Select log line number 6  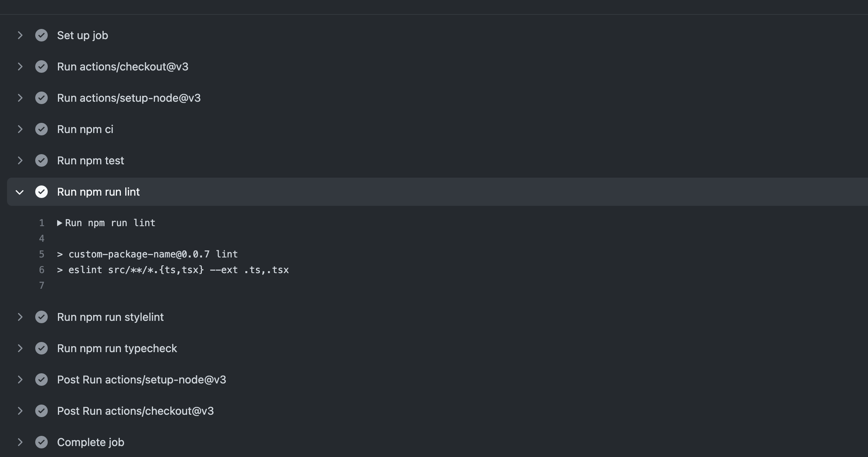[41, 270]
